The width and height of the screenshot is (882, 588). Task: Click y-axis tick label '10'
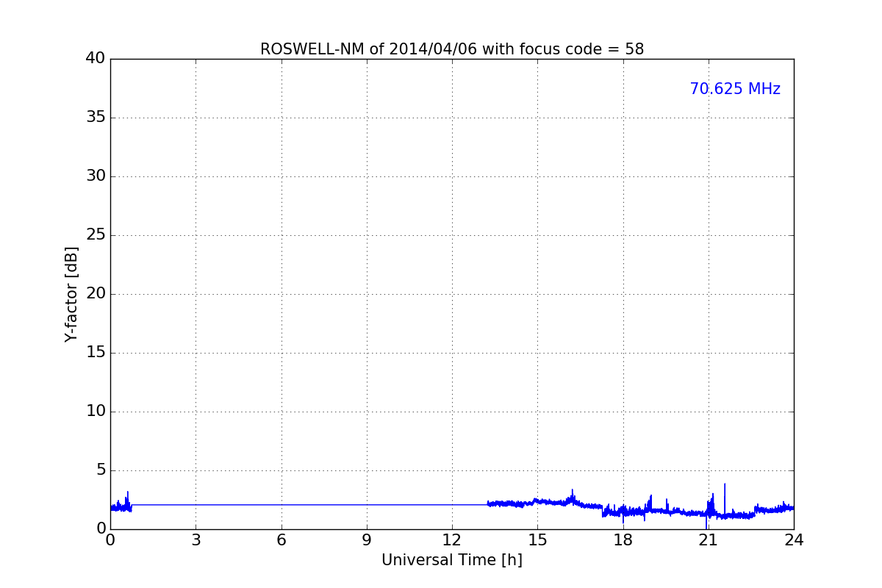coord(96,412)
